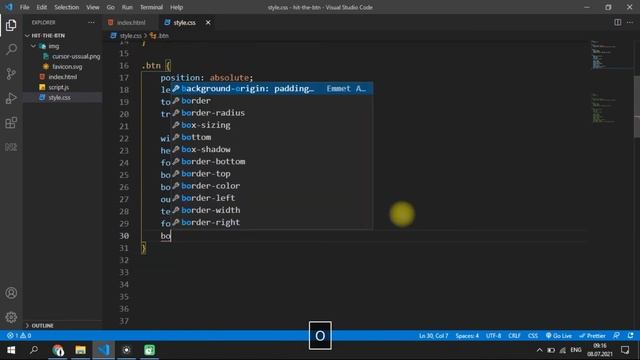
Task: Open File Explorer from taskbar
Action: coord(80,350)
